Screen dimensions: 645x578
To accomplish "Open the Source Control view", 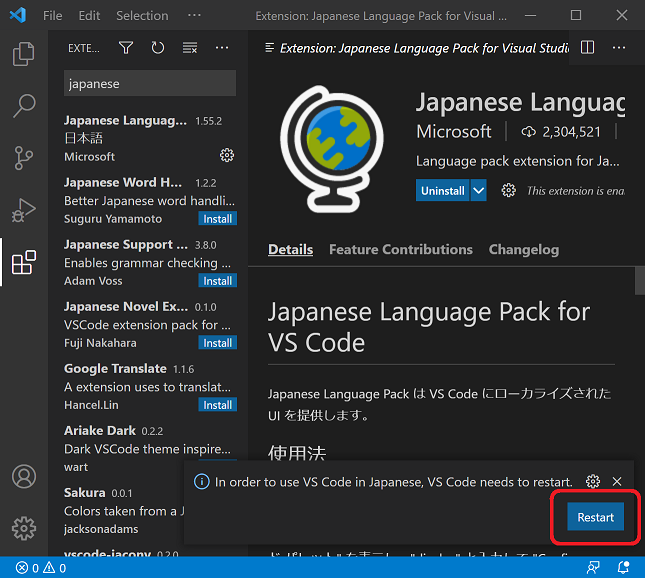I will pyautogui.click(x=23, y=158).
